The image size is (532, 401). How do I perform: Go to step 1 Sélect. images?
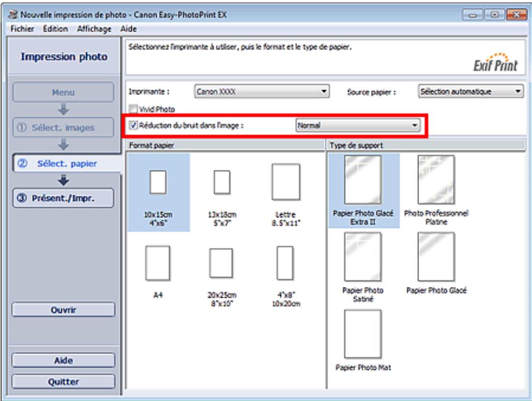[64, 128]
